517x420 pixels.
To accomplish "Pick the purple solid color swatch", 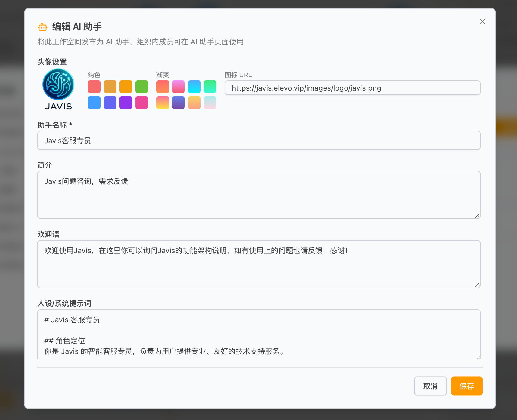I will tap(126, 103).
